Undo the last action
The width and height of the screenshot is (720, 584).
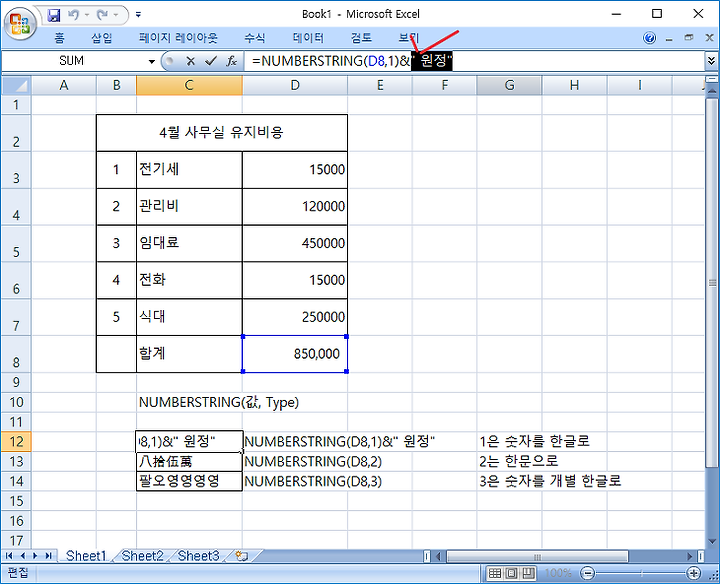pyautogui.click(x=73, y=15)
